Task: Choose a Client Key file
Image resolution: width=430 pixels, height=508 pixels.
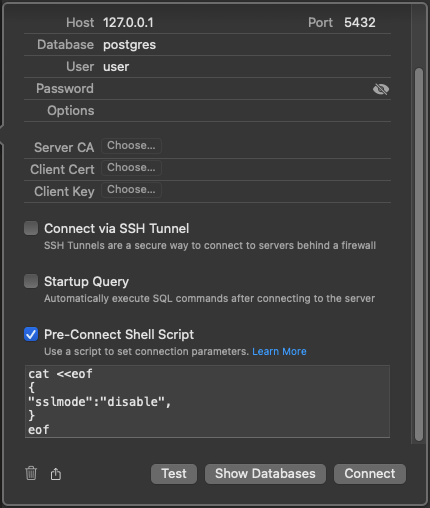Action: coord(131,190)
